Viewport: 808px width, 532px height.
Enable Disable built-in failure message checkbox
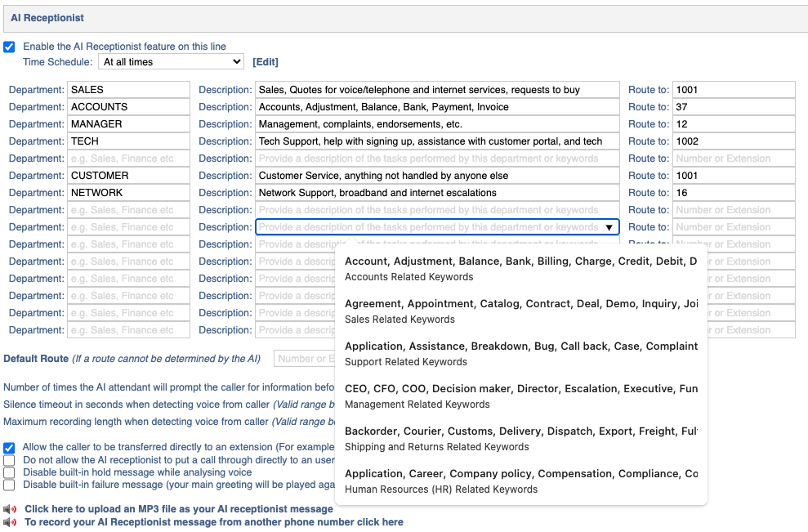pos(9,485)
